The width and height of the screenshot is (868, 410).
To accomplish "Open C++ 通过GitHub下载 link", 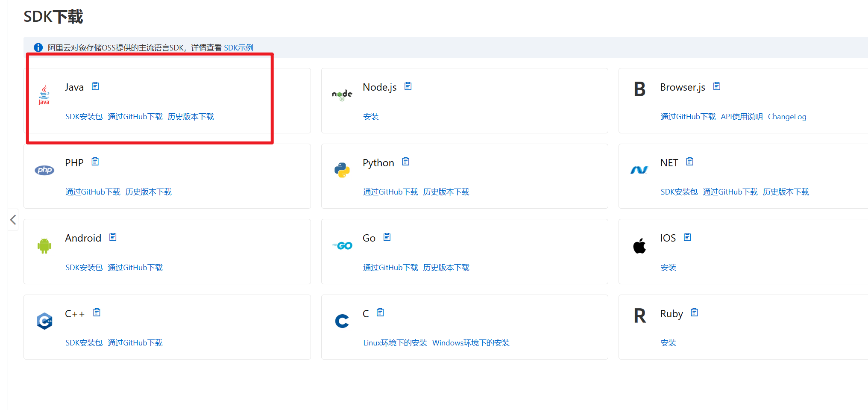I will tap(135, 343).
